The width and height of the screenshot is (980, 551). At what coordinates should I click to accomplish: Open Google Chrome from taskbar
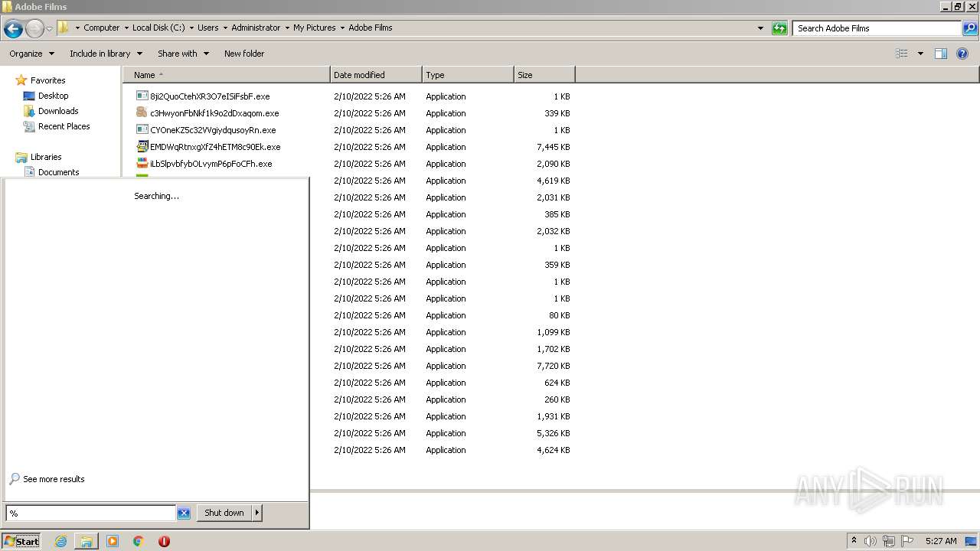tap(139, 541)
